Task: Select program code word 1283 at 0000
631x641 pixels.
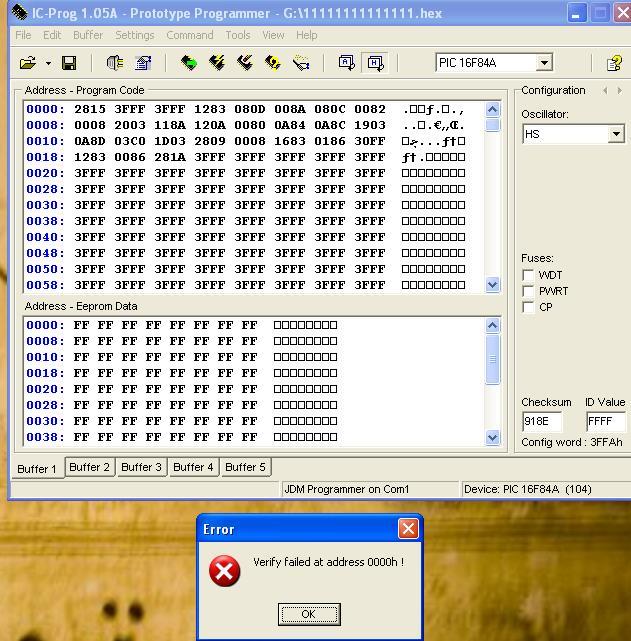Action: (x=210, y=109)
